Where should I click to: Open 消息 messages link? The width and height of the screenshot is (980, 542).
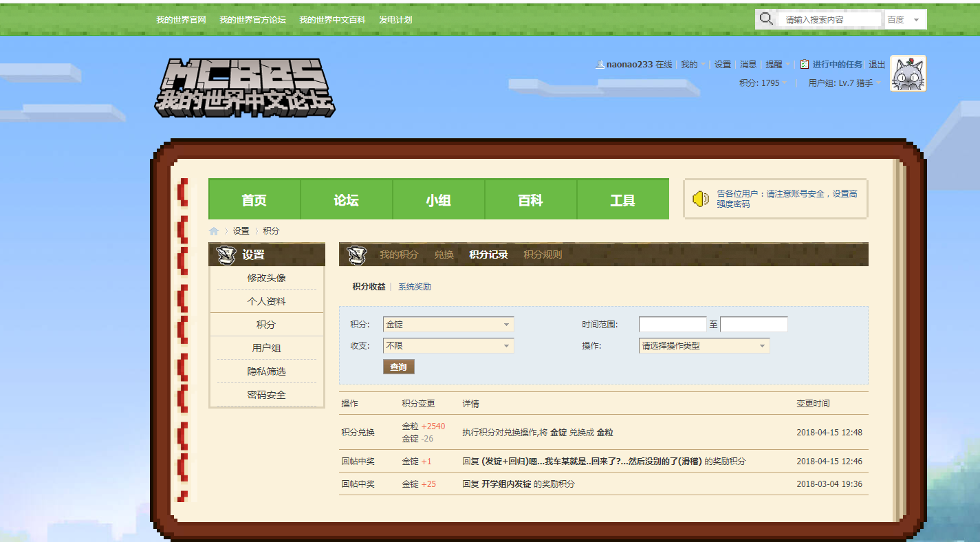748,65
